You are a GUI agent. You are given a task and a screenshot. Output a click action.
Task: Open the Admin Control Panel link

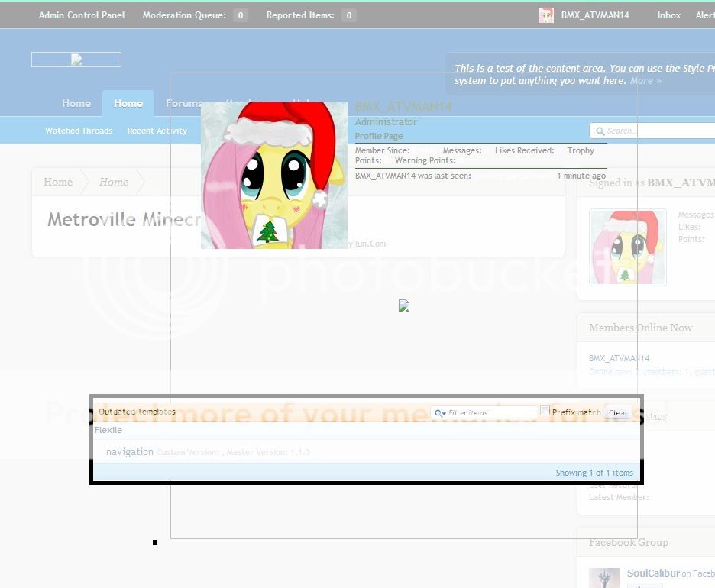pyautogui.click(x=82, y=15)
